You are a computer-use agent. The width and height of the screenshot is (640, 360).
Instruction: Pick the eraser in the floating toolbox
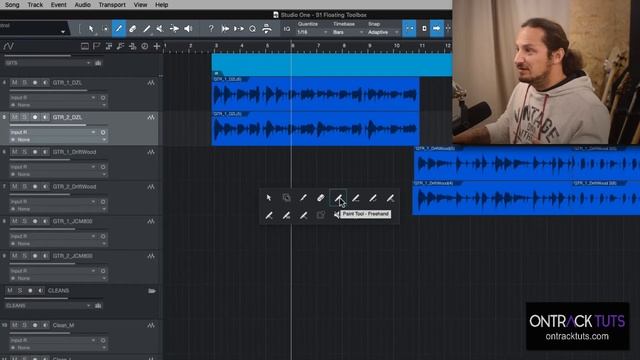[x=320, y=198]
